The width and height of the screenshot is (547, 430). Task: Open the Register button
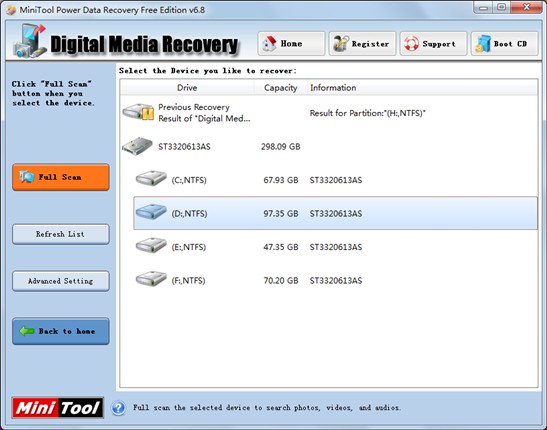[x=362, y=44]
